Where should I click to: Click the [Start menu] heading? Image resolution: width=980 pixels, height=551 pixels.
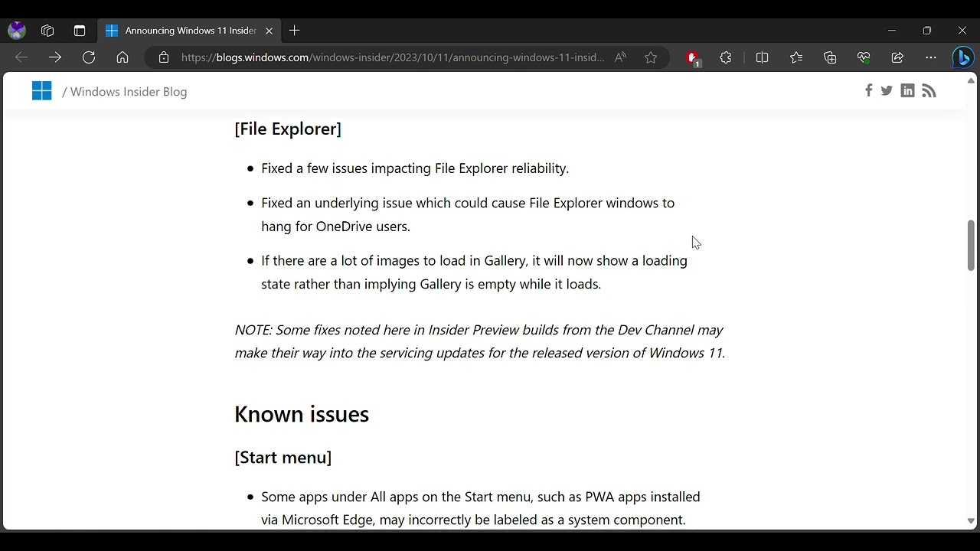click(283, 458)
